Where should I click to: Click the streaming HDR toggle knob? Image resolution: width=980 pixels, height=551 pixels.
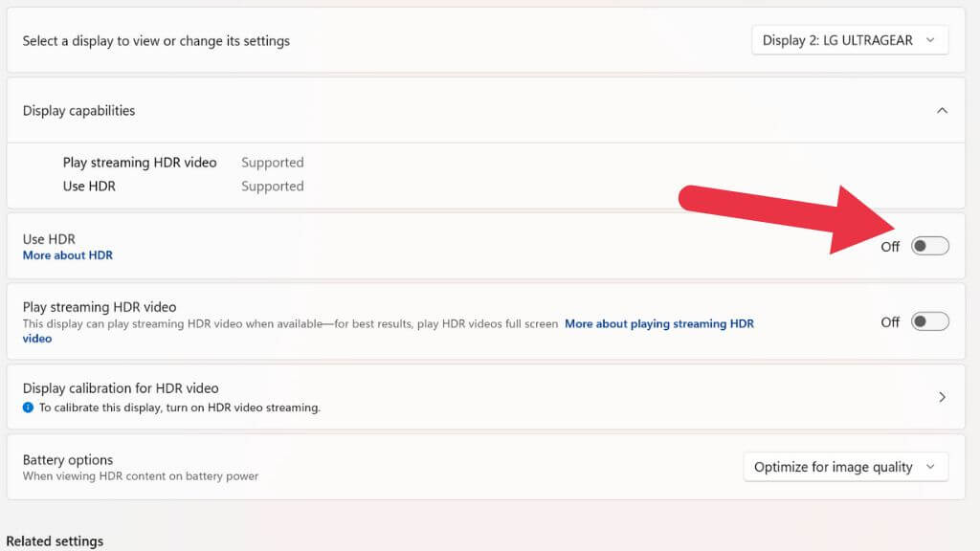pos(922,322)
